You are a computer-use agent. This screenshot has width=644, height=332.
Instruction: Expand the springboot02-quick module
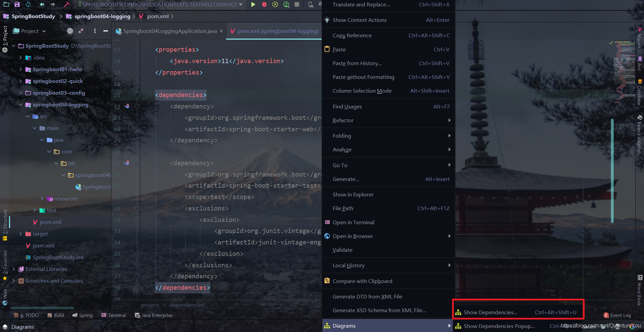tap(21, 81)
